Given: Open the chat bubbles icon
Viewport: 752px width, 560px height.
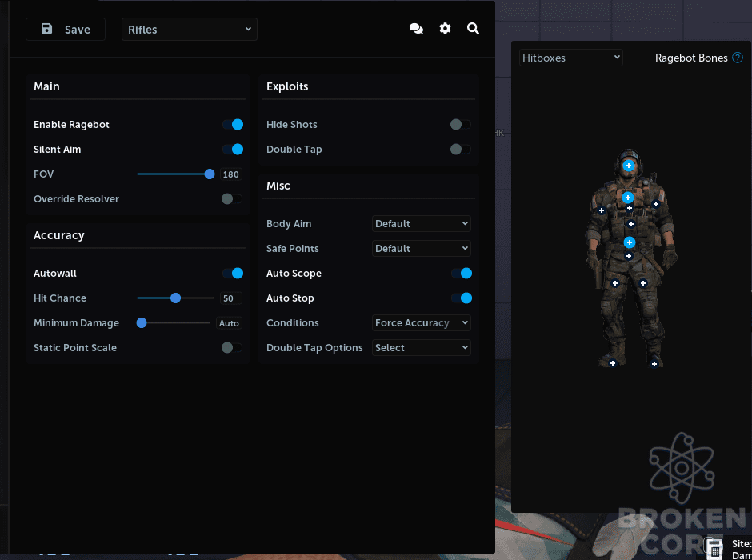Looking at the screenshot, I should [x=416, y=29].
